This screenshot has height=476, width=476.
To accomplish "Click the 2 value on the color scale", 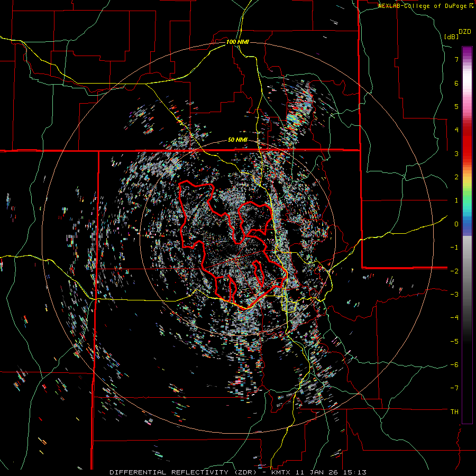I will [456, 177].
